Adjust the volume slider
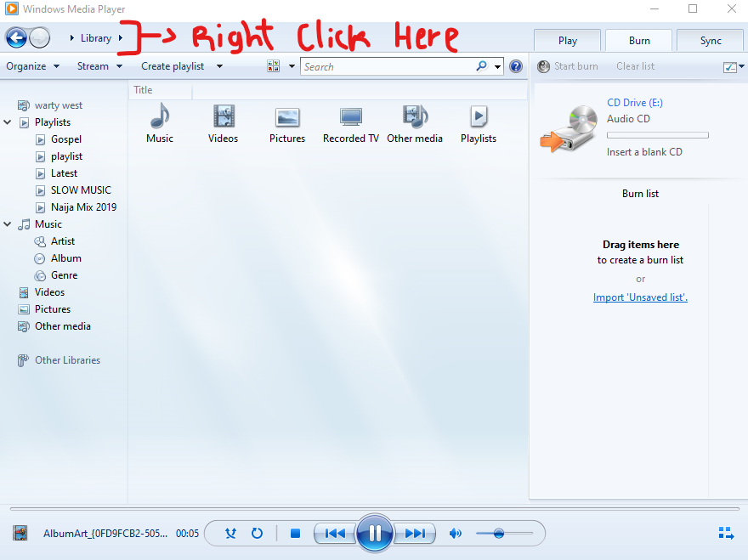748x560 pixels. point(504,534)
